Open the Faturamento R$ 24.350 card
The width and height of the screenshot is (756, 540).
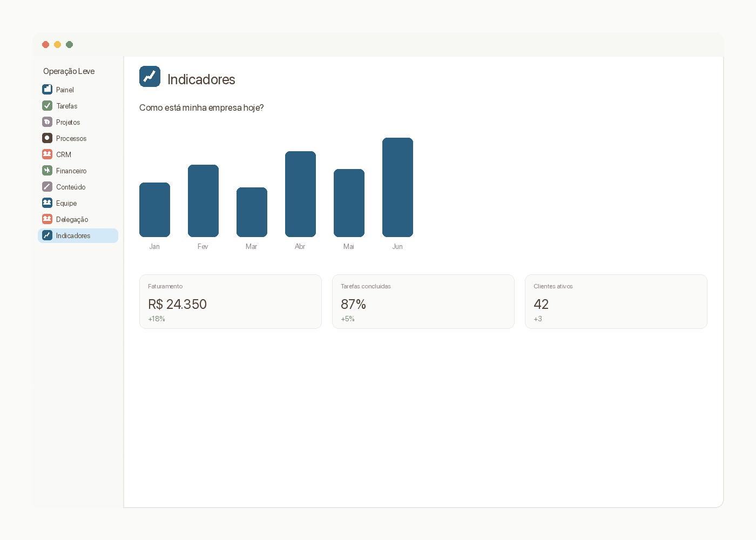tap(231, 301)
